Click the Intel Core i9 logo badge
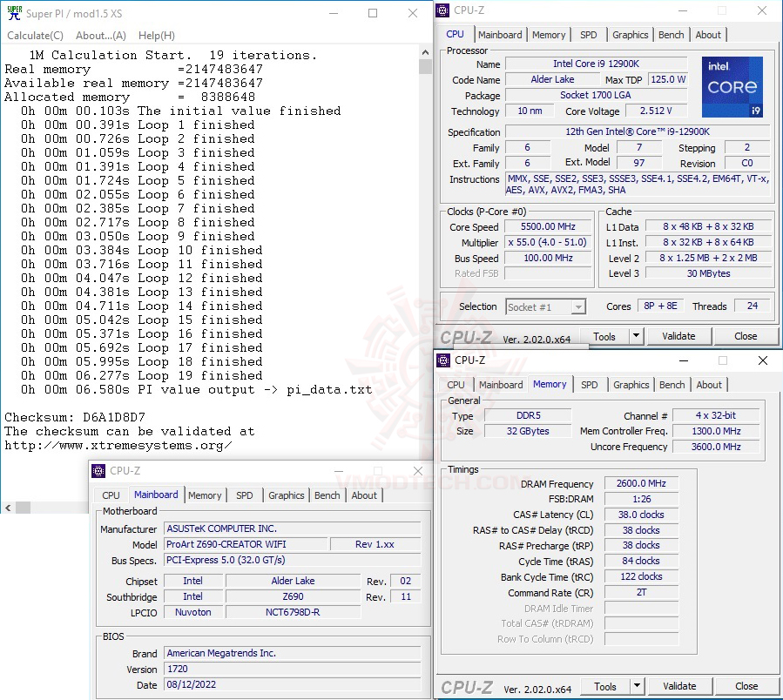The image size is (783, 700). click(x=732, y=86)
